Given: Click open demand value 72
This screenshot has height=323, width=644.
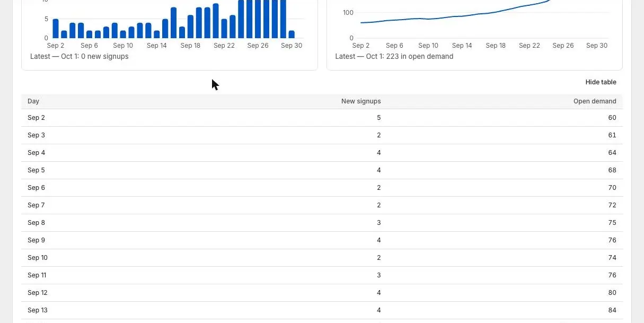Looking at the screenshot, I should coord(612,205).
